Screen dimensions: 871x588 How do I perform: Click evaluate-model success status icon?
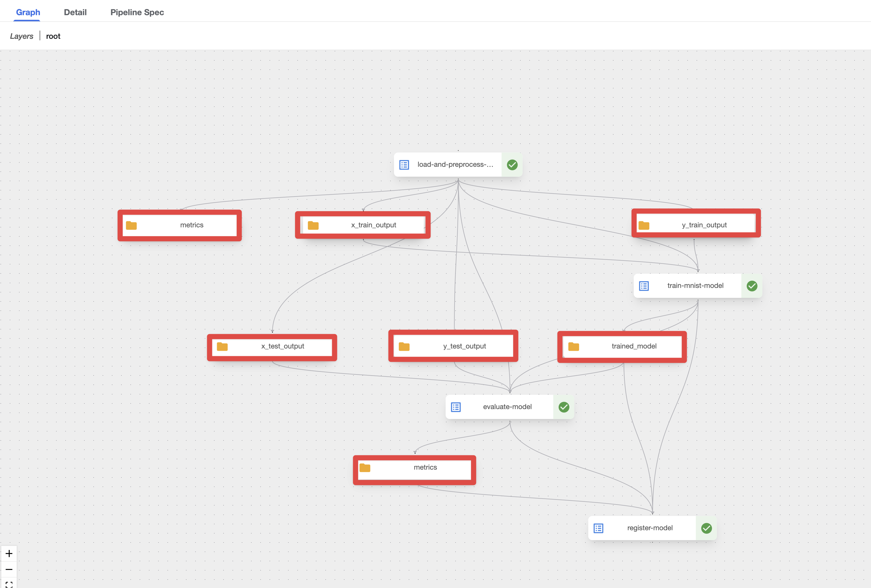tap(564, 407)
